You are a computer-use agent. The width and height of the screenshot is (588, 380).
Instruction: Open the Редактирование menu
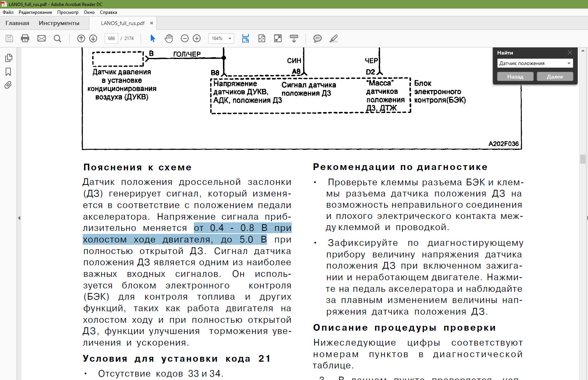pyautogui.click(x=36, y=12)
